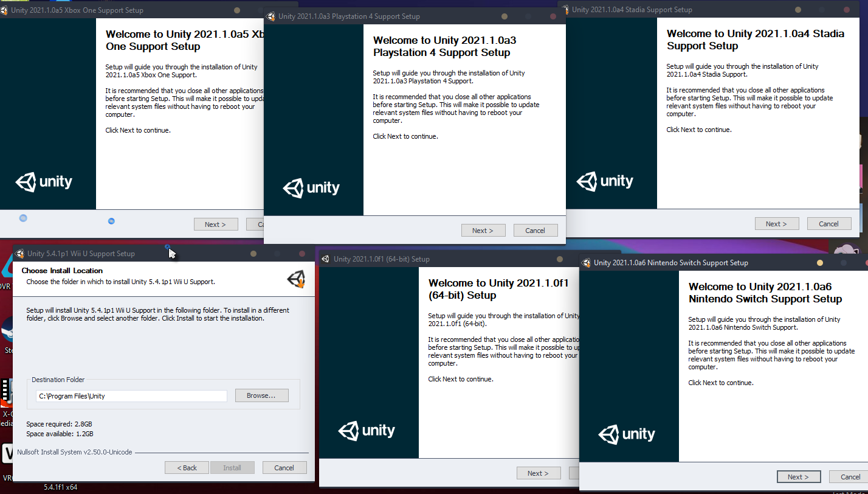Click the Unity installer icon in Wii U header
The height and width of the screenshot is (494, 868).
pos(296,279)
